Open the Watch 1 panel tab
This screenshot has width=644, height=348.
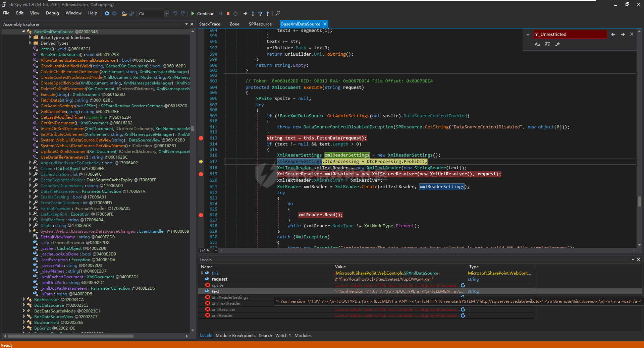283,336
